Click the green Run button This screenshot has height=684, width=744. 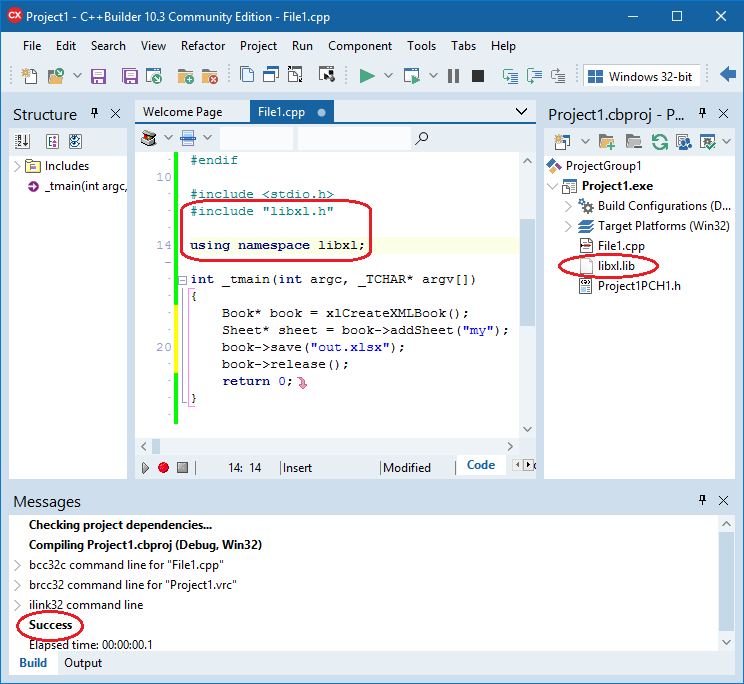point(367,76)
